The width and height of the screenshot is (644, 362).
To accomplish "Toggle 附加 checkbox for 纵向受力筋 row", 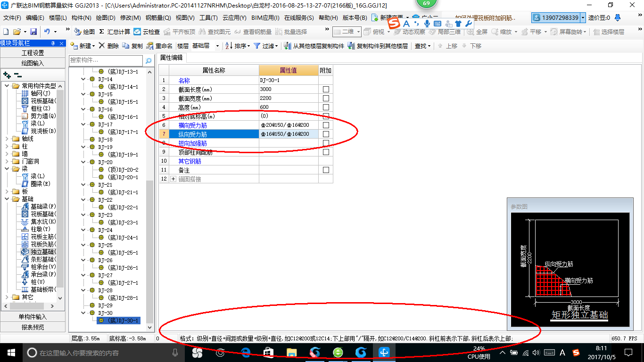I will (x=326, y=134).
